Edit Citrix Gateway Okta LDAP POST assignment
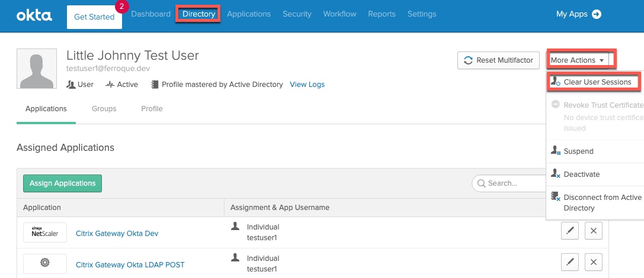This screenshot has width=644, height=278. pos(570,262)
